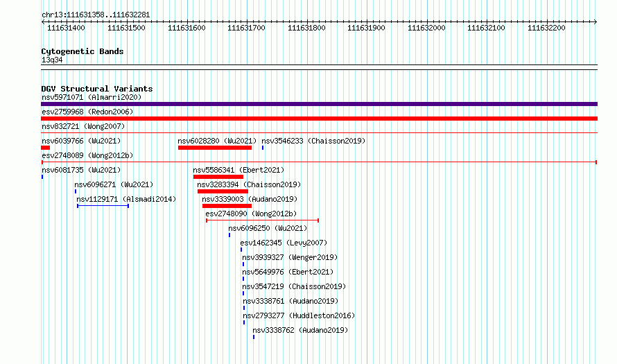
Task: Open nsv3339003 (Audano2019) label
Action: [250, 199]
